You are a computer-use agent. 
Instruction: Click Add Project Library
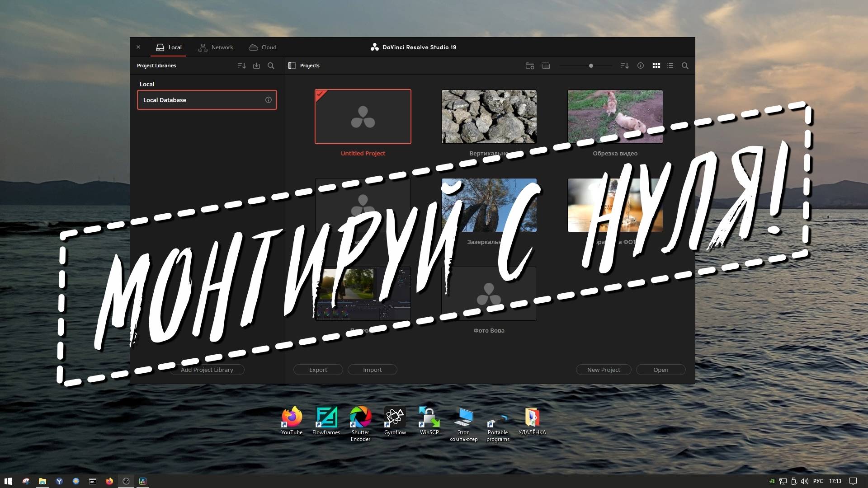coord(207,370)
